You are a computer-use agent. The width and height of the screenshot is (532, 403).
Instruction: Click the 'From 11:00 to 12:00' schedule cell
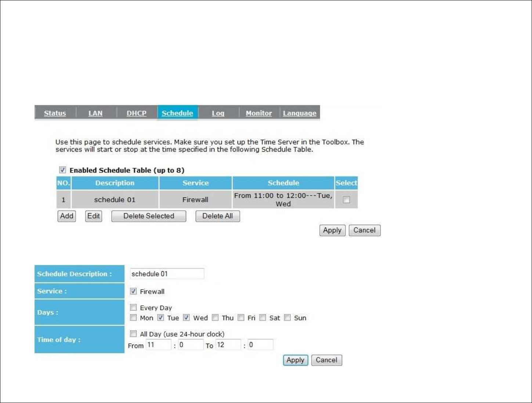(x=283, y=200)
